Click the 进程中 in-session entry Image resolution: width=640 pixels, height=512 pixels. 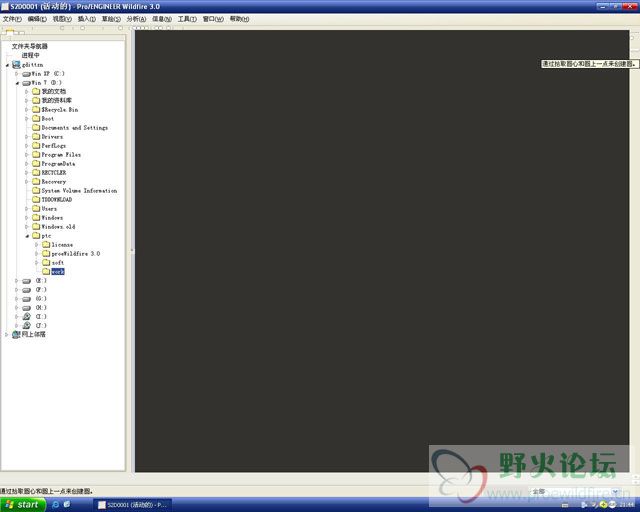(x=31, y=55)
